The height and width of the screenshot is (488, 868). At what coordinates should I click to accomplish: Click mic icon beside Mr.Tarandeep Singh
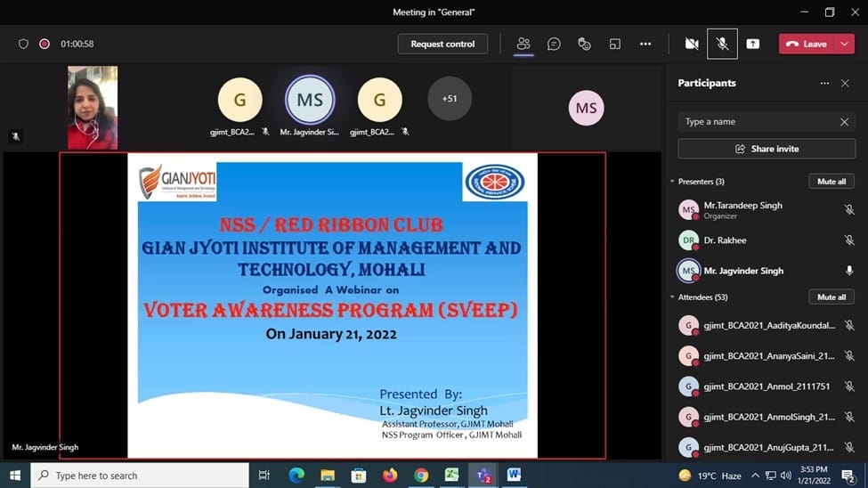(x=849, y=210)
